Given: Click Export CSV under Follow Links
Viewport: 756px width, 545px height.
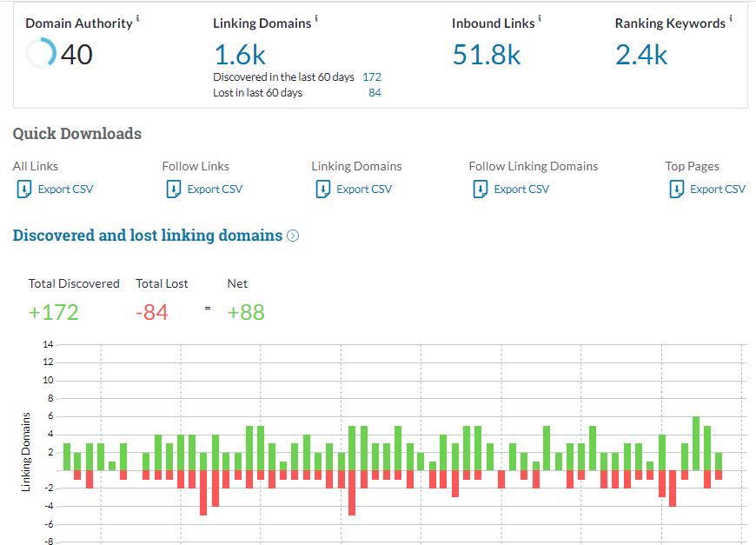Looking at the screenshot, I should 215,189.
